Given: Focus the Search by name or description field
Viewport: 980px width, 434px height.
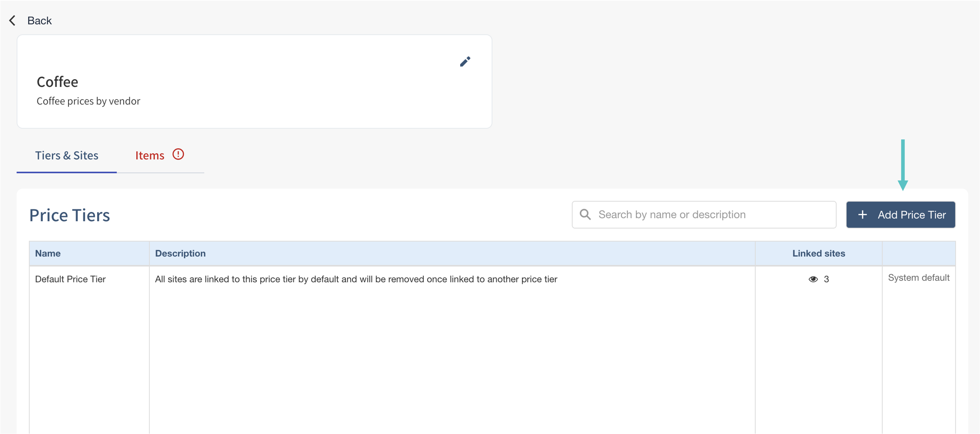Looking at the screenshot, I should coord(715,215).
